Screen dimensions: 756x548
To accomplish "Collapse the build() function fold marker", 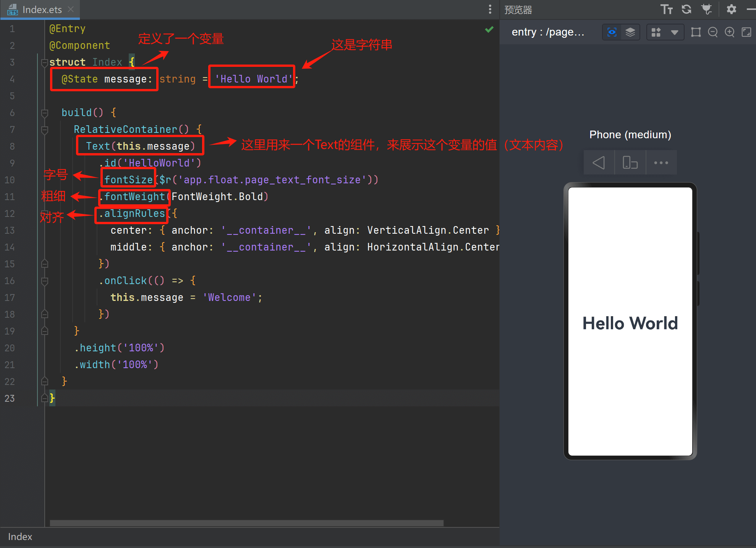I will tap(45, 113).
